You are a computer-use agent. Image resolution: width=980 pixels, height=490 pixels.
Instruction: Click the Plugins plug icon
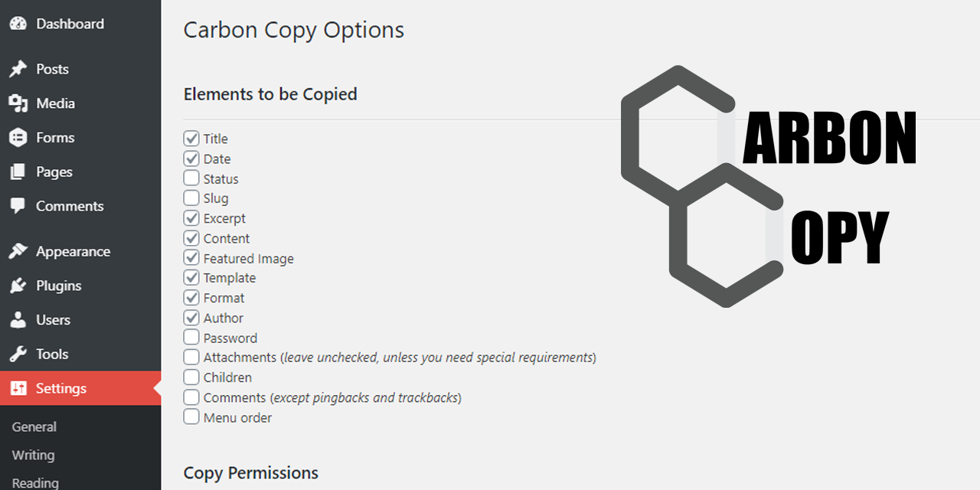click(18, 286)
